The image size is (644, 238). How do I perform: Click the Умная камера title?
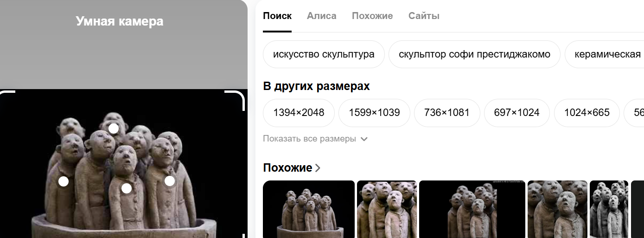point(120,21)
